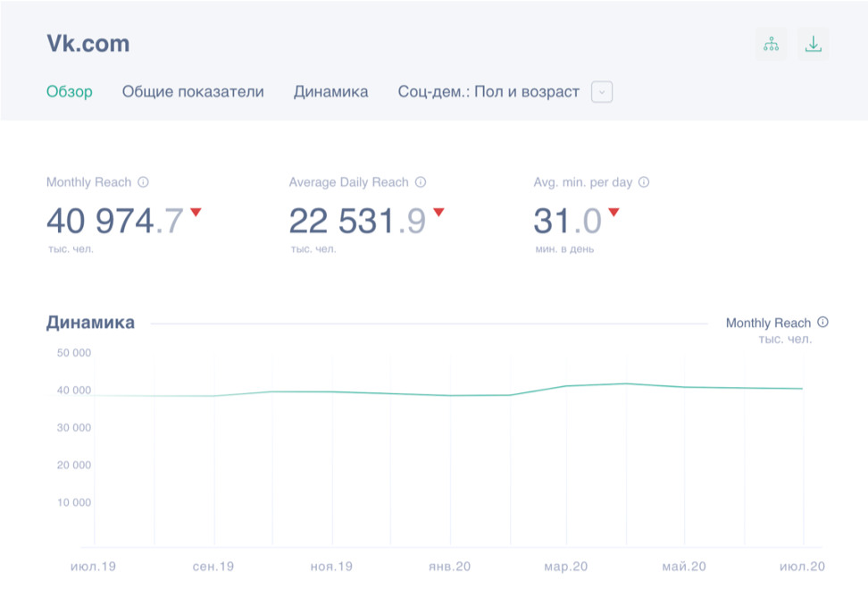Show info tooltip for Average Daily Reach
The image size is (868, 605).
[421, 182]
